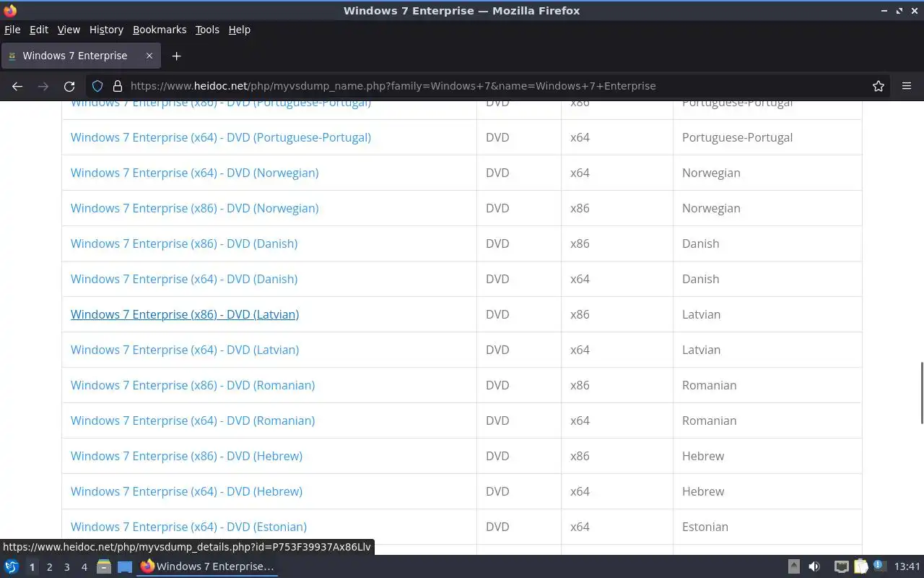Open Windows 7 Enterprise (x64) Danish link
Image resolution: width=924 pixels, height=578 pixels.
(x=184, y=279)
